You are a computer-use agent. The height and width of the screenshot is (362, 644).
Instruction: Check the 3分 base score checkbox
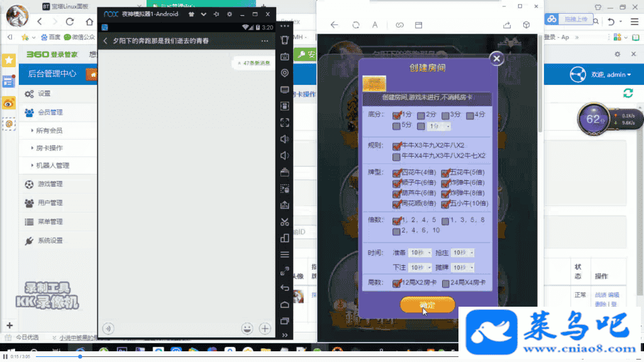[x=445, y=116]
